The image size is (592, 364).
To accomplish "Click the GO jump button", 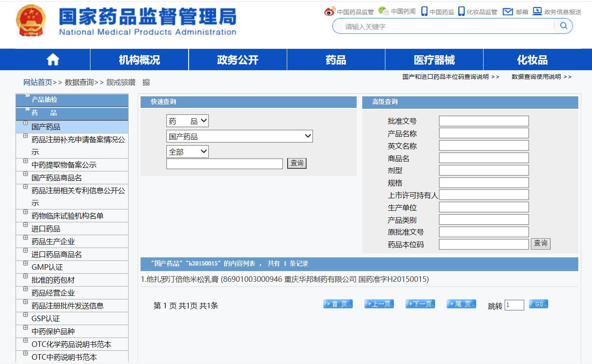I will (538, 304).
